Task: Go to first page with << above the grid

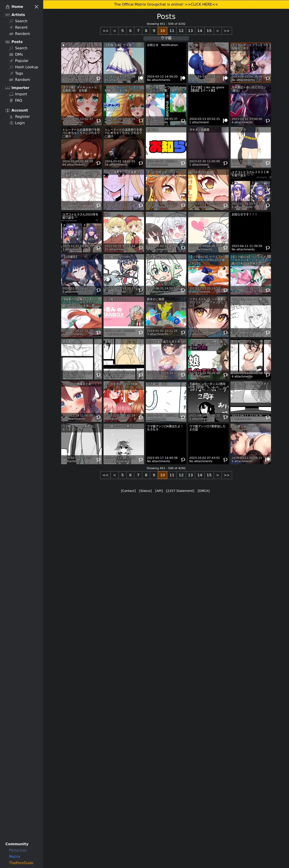Action: click(x=105, y=31)
